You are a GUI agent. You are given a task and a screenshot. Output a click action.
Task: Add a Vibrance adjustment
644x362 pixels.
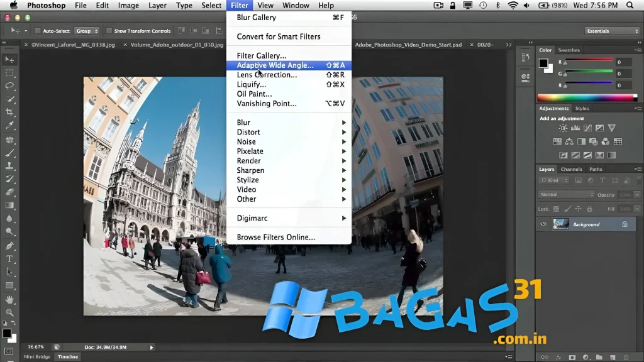click(x=611, y=128)
